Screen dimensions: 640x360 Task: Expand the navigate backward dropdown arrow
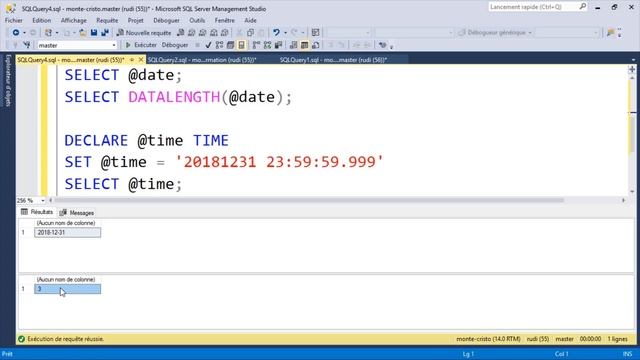24,32
